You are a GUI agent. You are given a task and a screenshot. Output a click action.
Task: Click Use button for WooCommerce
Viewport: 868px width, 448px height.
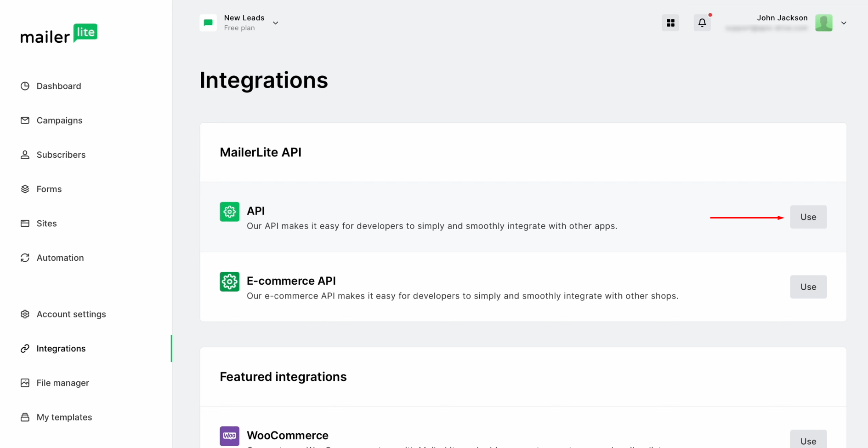[x=808, y=439]
